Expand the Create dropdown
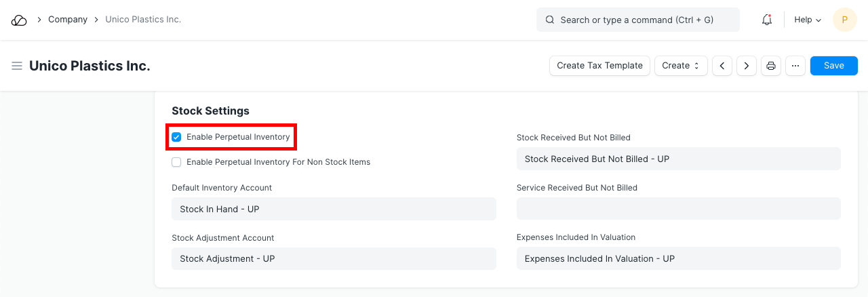This screenshot has height=297, width=868. tap(681, 66)
